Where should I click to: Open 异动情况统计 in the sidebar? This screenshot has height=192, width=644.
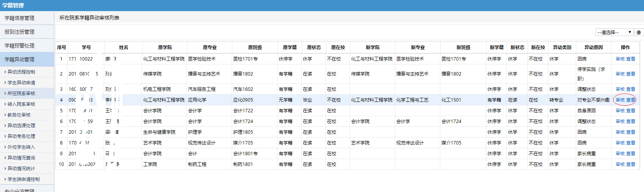click(x=21, y=169)
